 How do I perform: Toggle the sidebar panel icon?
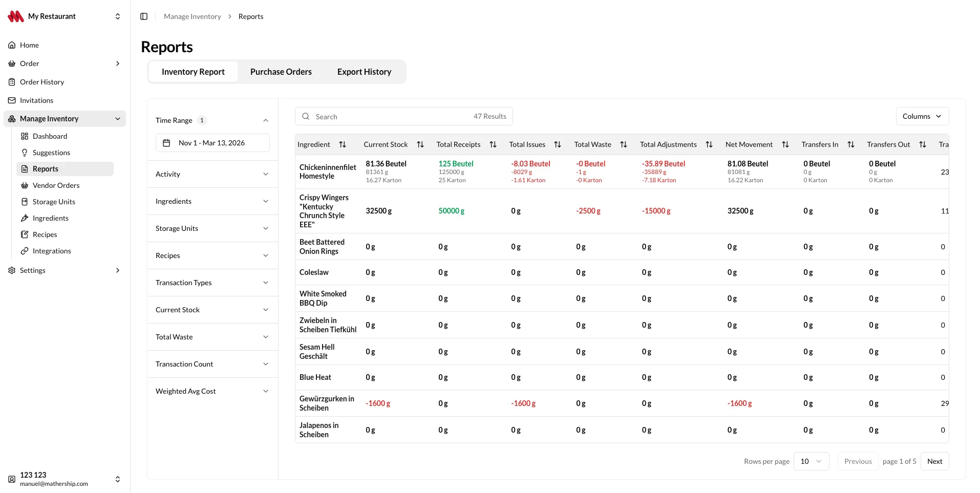tap(144, 16)
